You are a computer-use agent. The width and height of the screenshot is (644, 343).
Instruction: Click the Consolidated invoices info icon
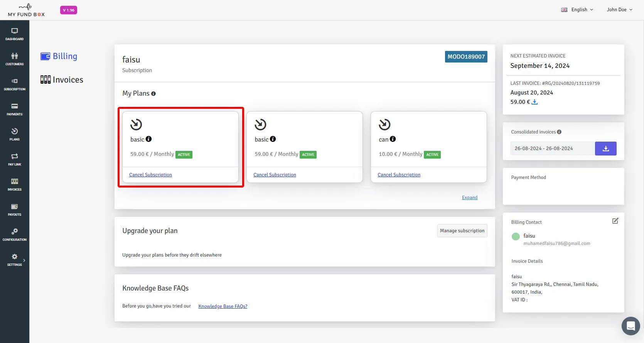[x=559, y=132]
